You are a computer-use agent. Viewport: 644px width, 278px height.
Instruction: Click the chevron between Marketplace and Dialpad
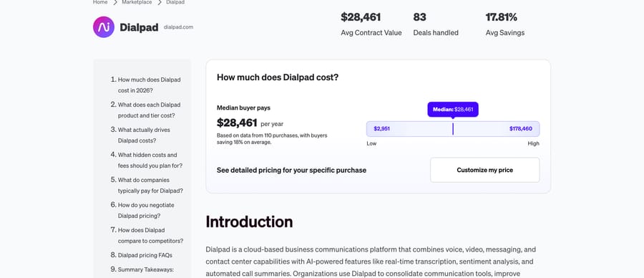pos(160,2)
